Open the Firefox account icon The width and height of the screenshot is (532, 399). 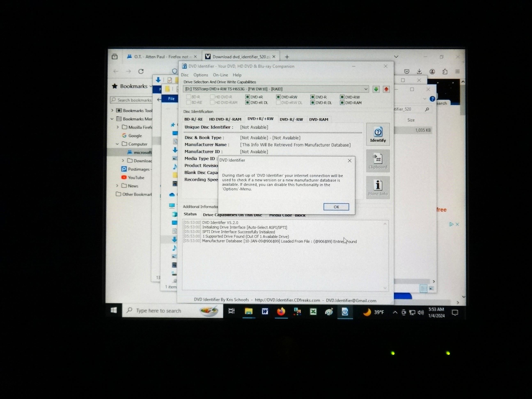pos(432,71)
